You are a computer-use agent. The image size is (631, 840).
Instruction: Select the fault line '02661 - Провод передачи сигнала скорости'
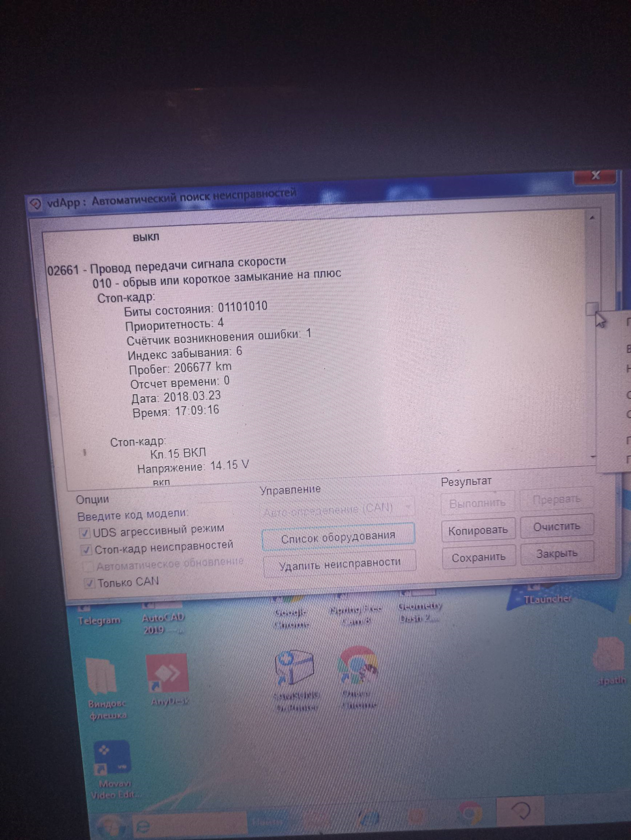tap(167, 266)
